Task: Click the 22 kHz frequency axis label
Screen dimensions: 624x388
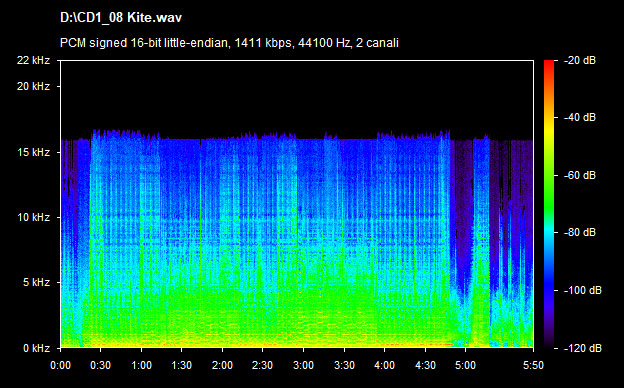Action: click(x=33, y=60)
